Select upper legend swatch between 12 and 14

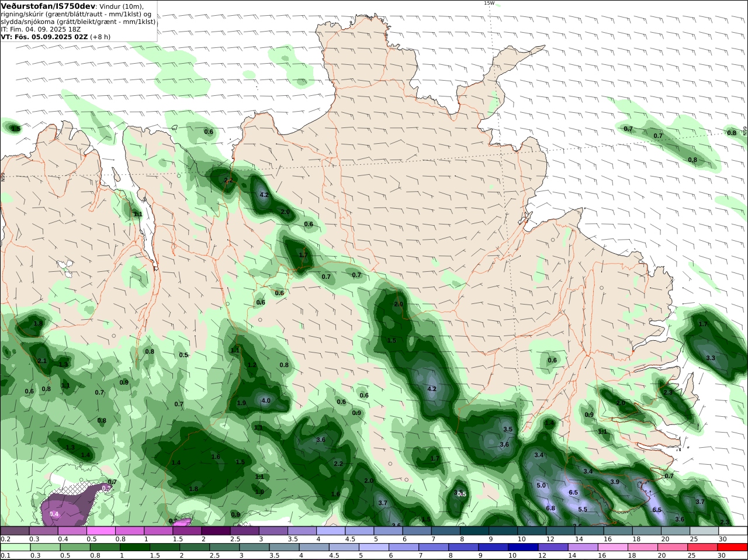point(561,531)
